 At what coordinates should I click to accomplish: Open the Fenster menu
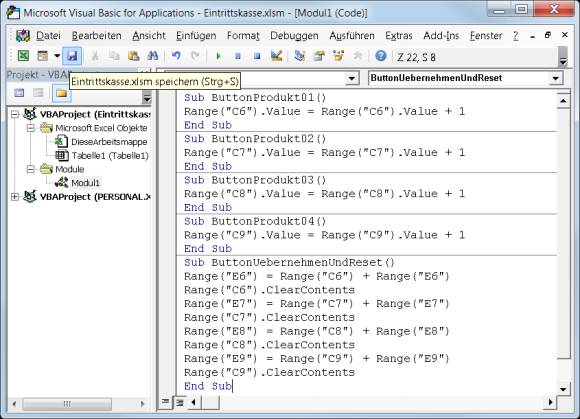pos(486,36)
